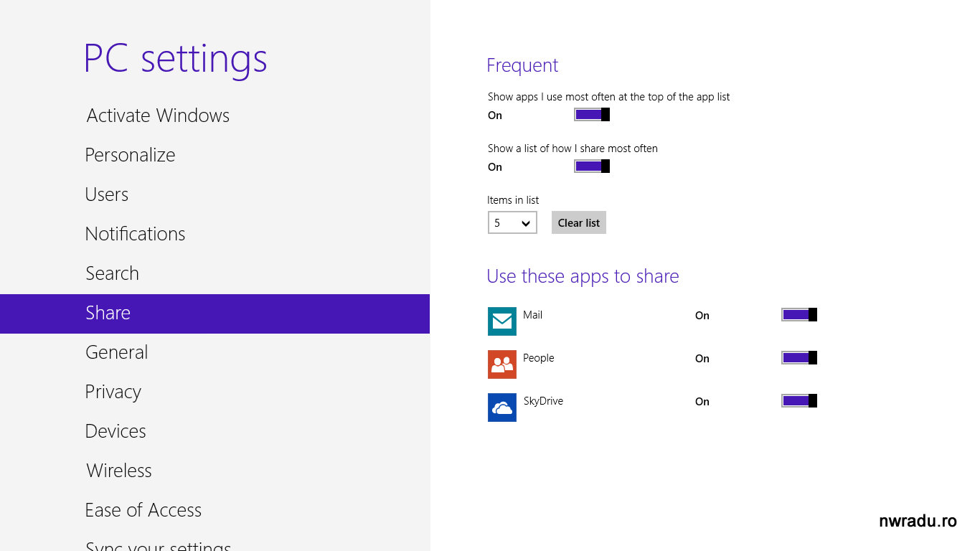Open the Items in list dropdown
The width and height of the screenshot is (980, 551).
coord(512,222)
